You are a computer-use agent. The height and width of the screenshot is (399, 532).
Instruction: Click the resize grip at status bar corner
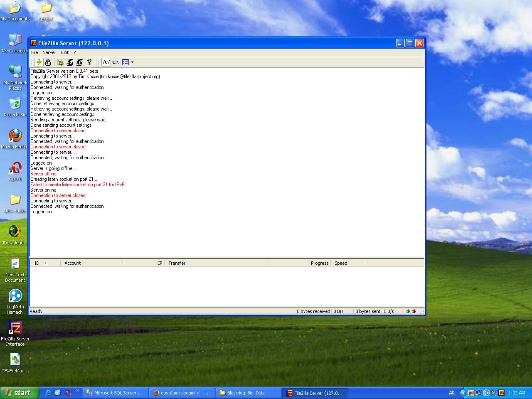tap(421, 311)
